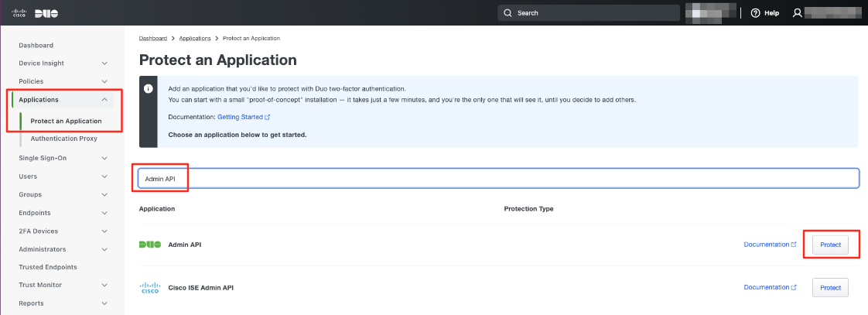Click the Cisco ISE Admin API logo
Image resolution: width=868 pixels, height=315 pixels.
point(150,287)
